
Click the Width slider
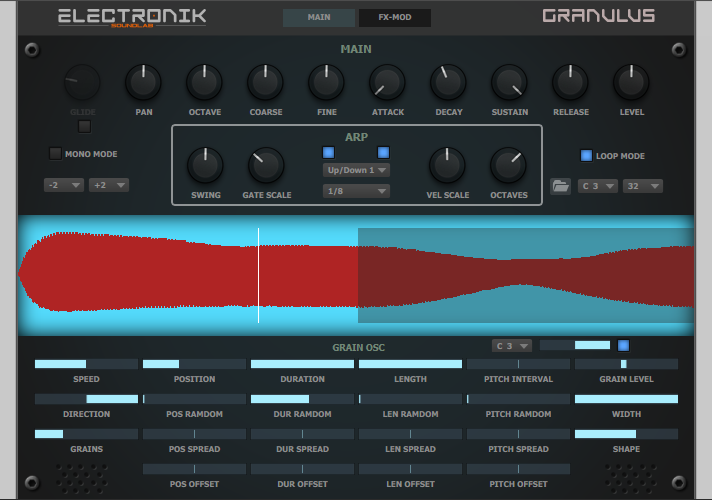(627, 399)
